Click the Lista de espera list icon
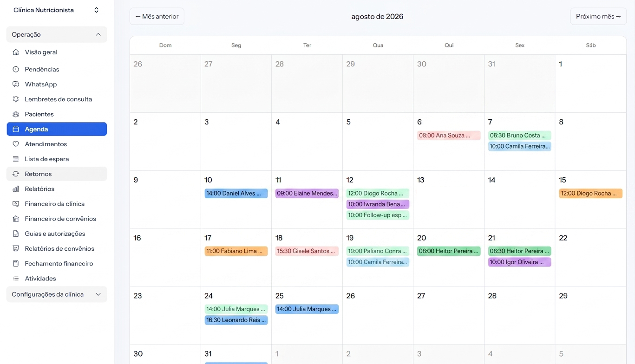The width and height of the screenshot is (635, 364). coord(16,159)
